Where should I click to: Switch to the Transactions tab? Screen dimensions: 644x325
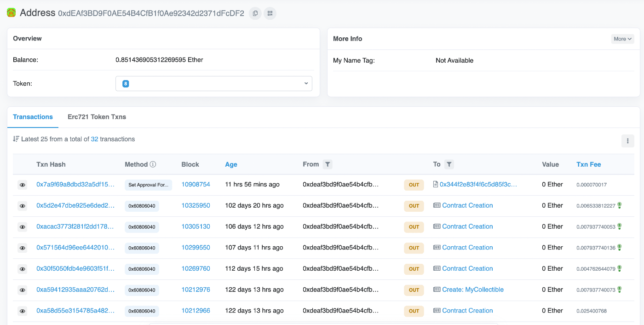click(x=33, y=117)
